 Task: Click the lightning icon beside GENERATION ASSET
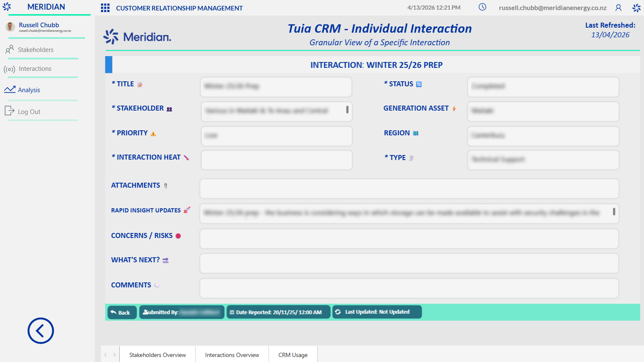[x=454, y=109]
